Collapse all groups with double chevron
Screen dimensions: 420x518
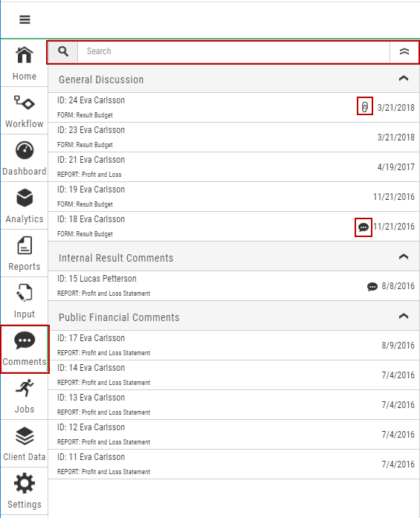click(404, 52)
